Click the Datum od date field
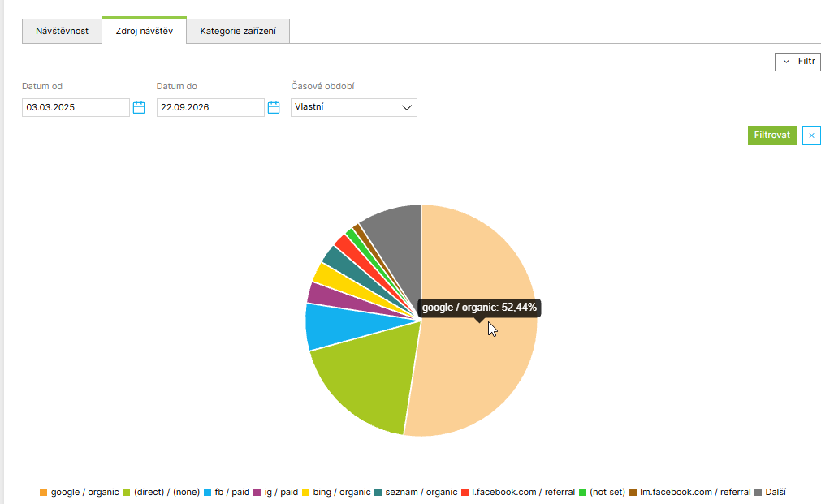Image resolution: width=834 pixels, height=504 pixels. (x=76, y=107)
